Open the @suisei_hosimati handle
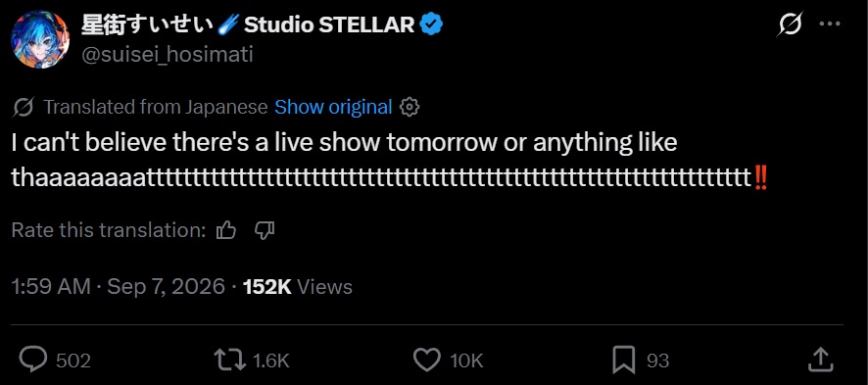The image size is (868, 385). tap(168, 55)
